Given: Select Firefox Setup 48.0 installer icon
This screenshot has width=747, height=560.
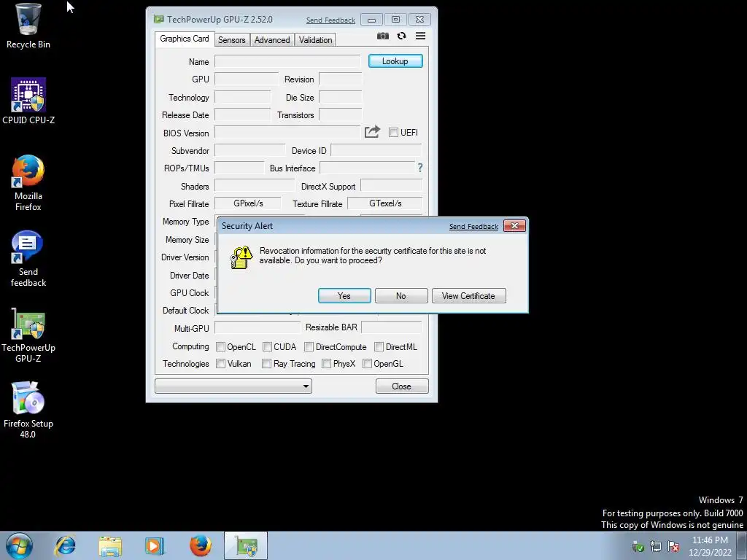Looking at the screenshot, I should [x=28, y=410].
